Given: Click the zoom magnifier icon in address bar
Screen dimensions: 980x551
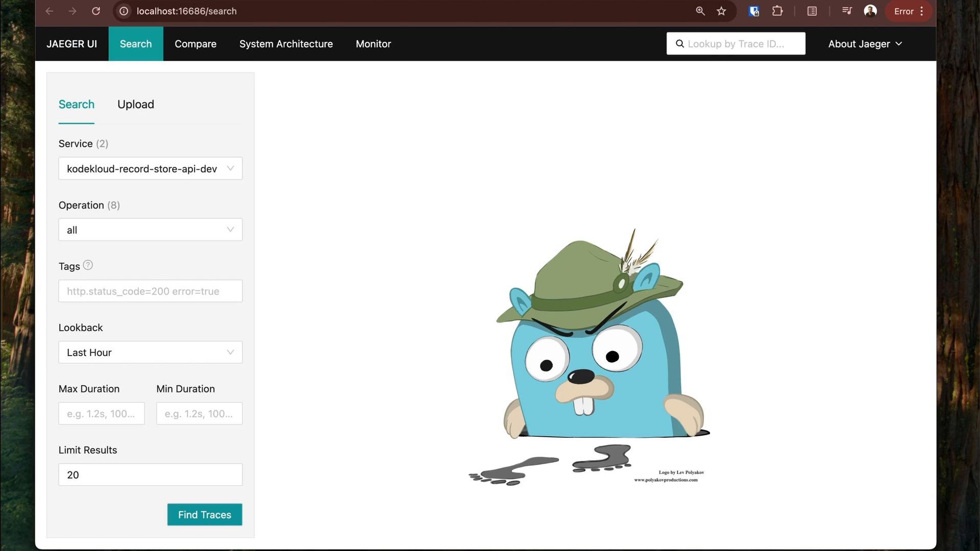Looking at the screenshot, I should tap(700, 11).
